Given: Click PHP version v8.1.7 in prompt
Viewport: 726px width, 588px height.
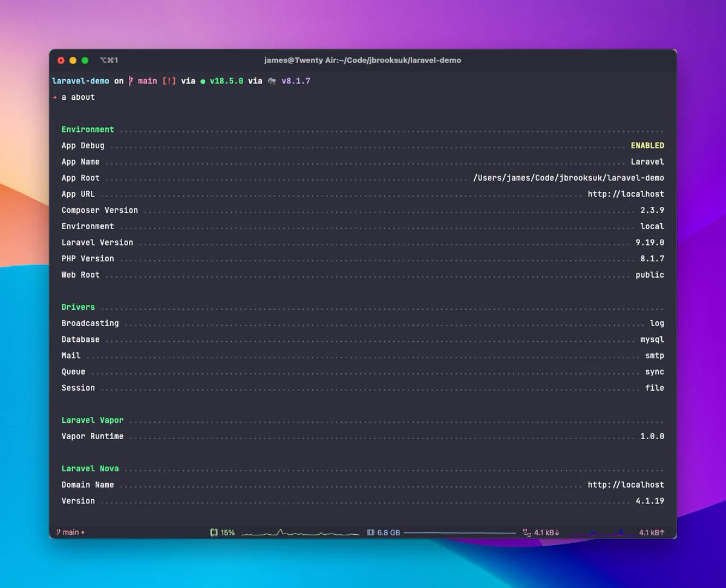Looking at the screenshot, I should pyautogui.click(x=296, y=80).
